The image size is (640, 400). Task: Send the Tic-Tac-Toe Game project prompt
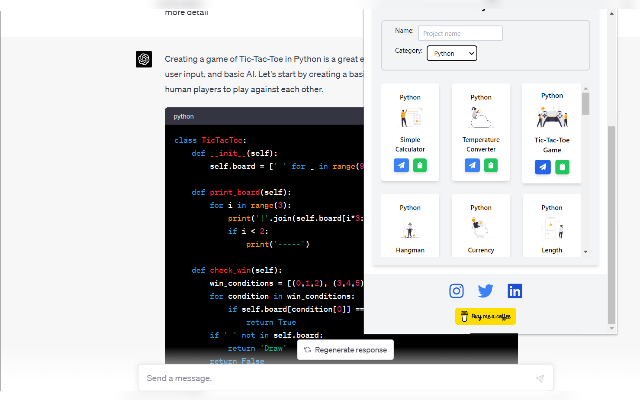pyautogui.click(x=543, y=167)
